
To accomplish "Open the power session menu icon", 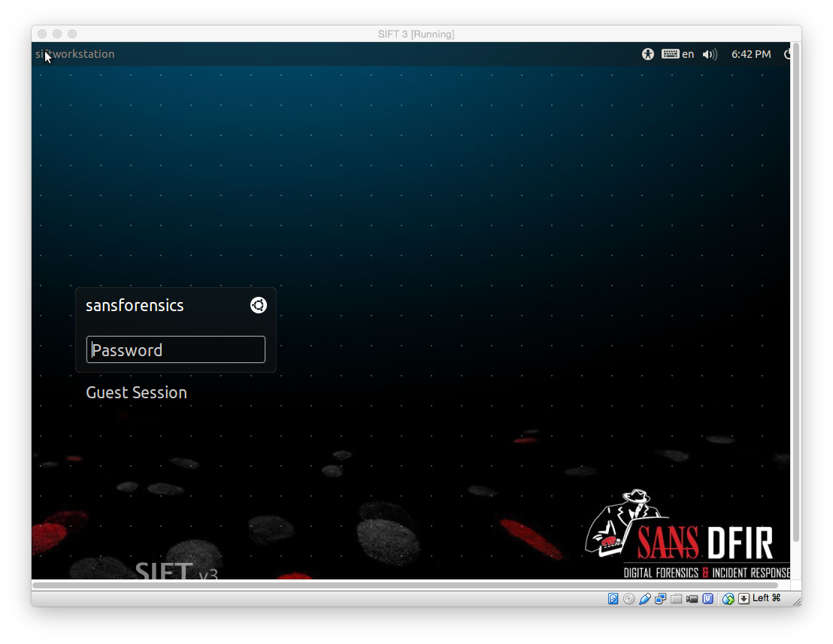I will [x=787, y=54].
